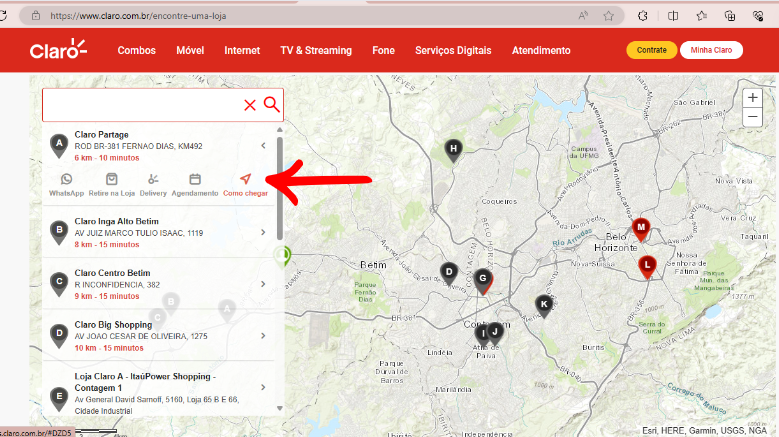Click '10 km - 15 minutos' distance
The width and height of the screenshot is (779, 437).
coord(109,348)
